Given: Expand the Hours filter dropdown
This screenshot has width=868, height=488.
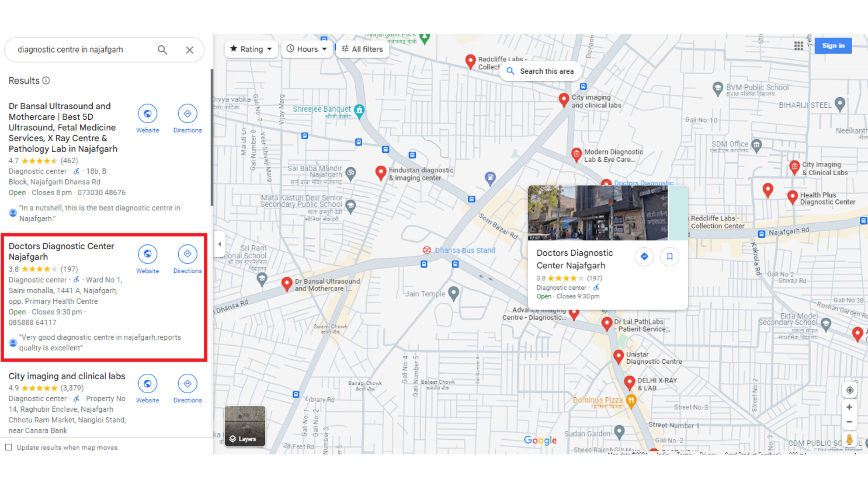Looking at the screenshot, I should [x=307, y=49].
